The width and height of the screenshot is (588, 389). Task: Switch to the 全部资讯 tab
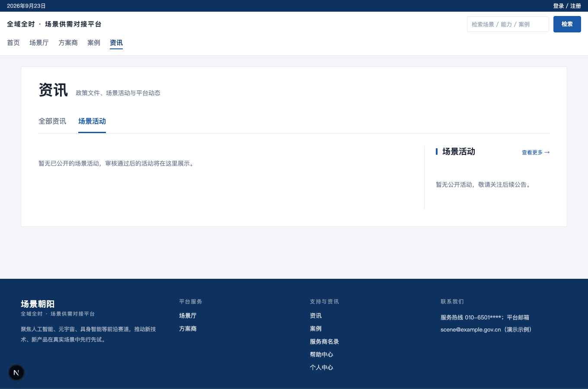[x=52, y=121]
